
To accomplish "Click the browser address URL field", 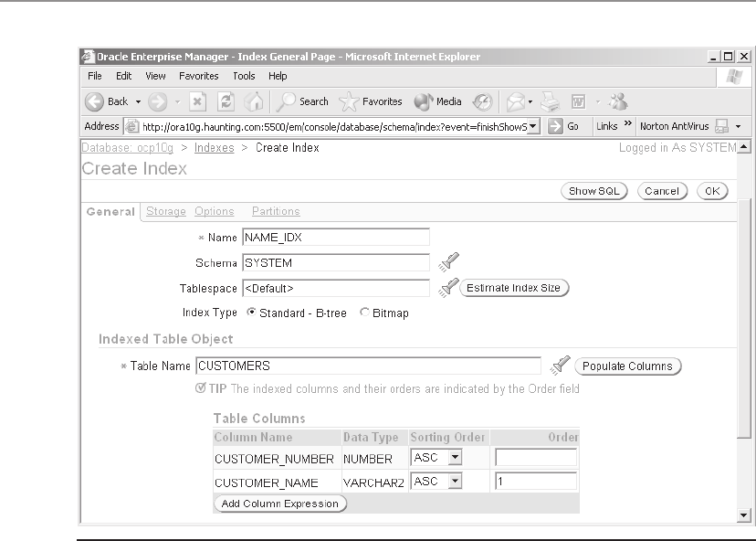I will click(333, 126).
